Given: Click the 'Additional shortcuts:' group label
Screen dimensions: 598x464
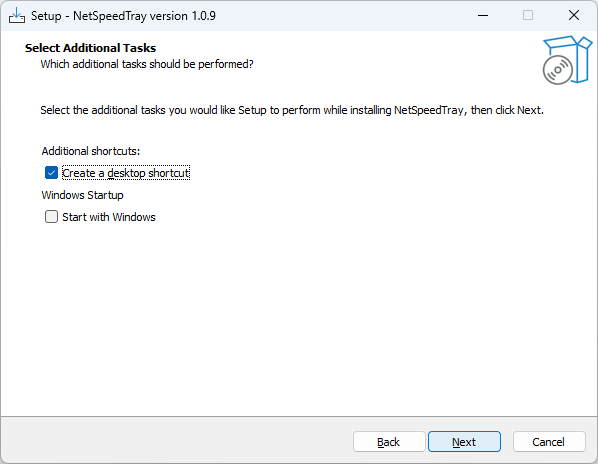Looking at the screenshot, I should coord(91,151).
